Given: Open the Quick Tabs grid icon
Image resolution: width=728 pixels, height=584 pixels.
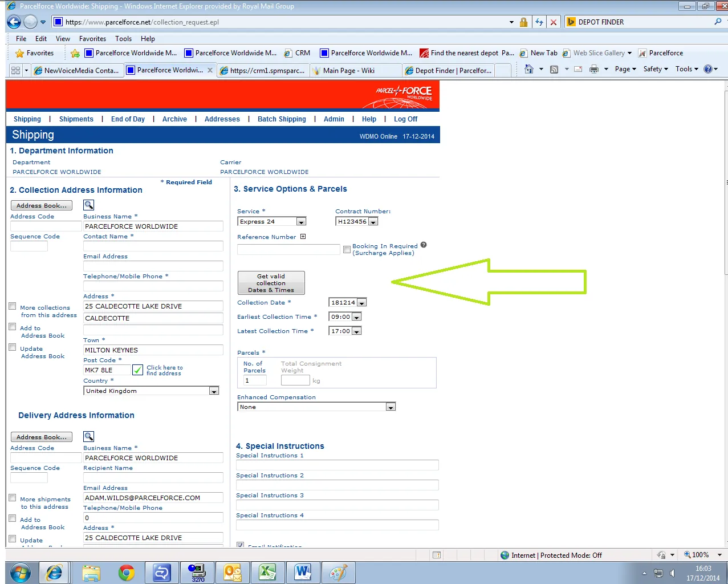Looking at the screenshot, I should [x=15, y=70].
